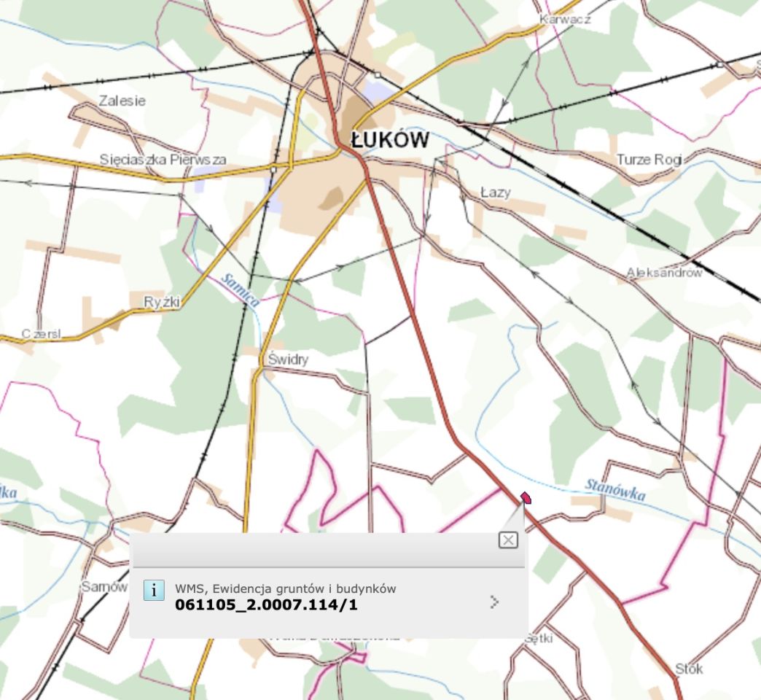
Task: Click the blue info icon in popup
Action: tap(154, 591)
